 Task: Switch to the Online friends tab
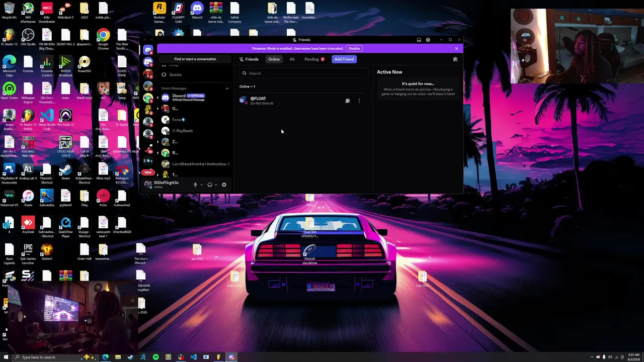tap(274, 59)
